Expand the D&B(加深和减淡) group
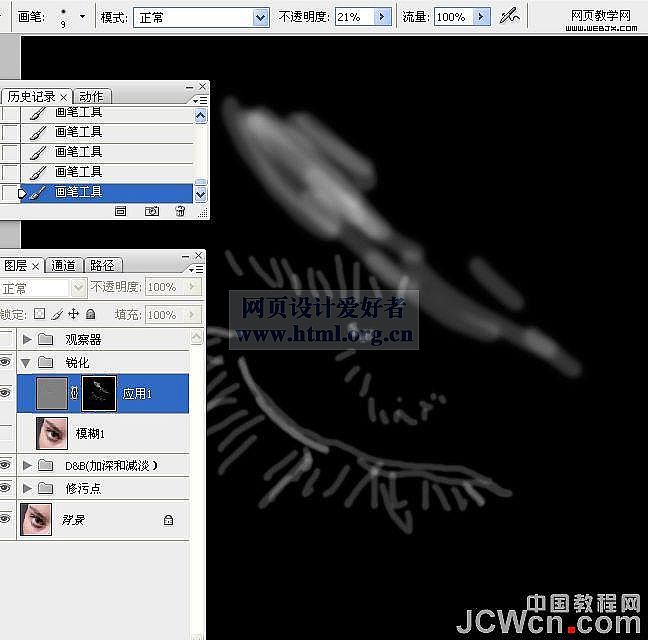The height and width of the screenshot is (640, 648). click(27, 466)
